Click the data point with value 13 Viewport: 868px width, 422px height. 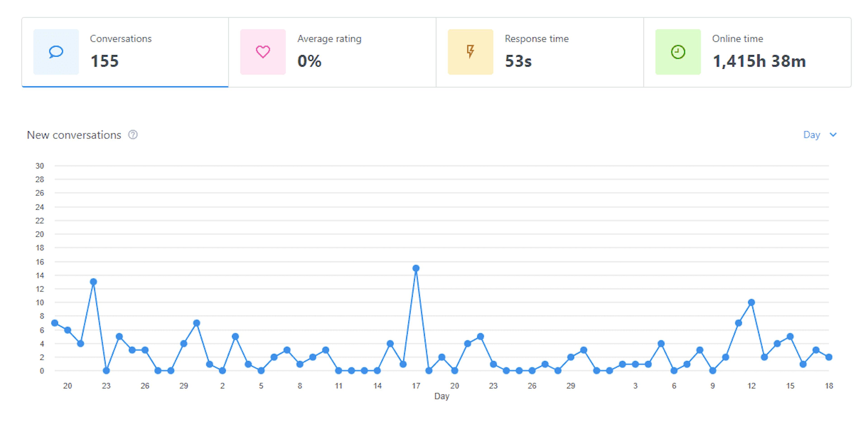tap(93, 282)
